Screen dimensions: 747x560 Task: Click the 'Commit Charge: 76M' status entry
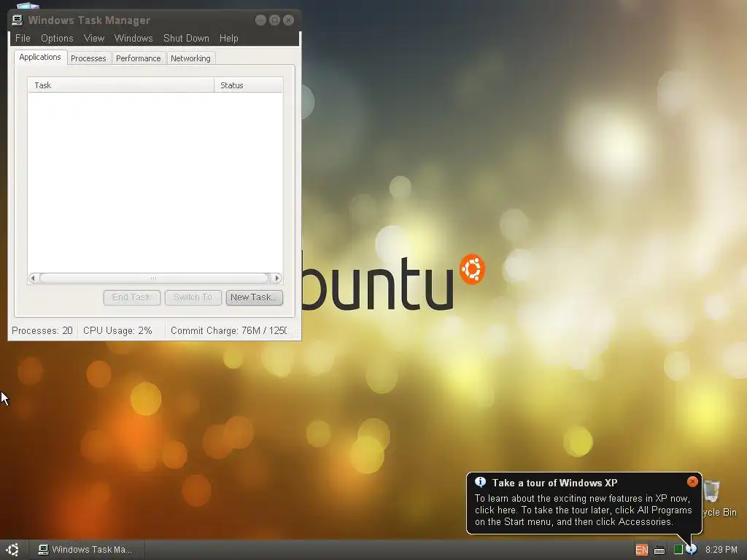pyautogui.click(x=228, y=330)
